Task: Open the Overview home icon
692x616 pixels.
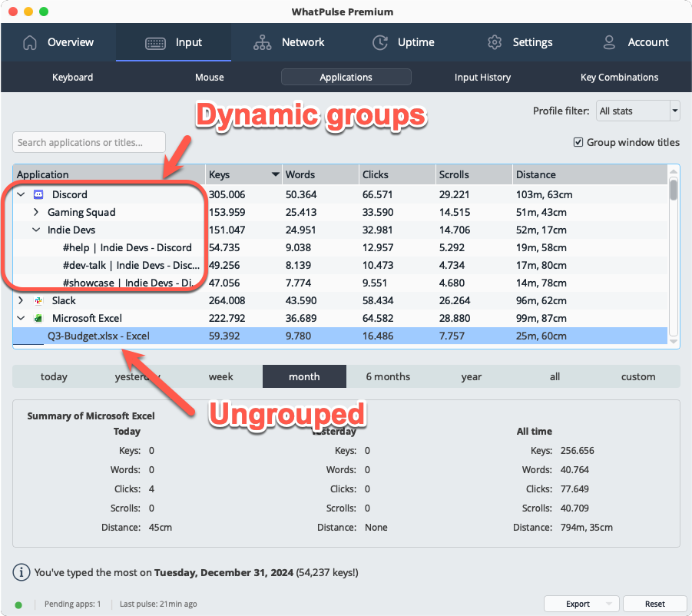Action: coord(29,42)
